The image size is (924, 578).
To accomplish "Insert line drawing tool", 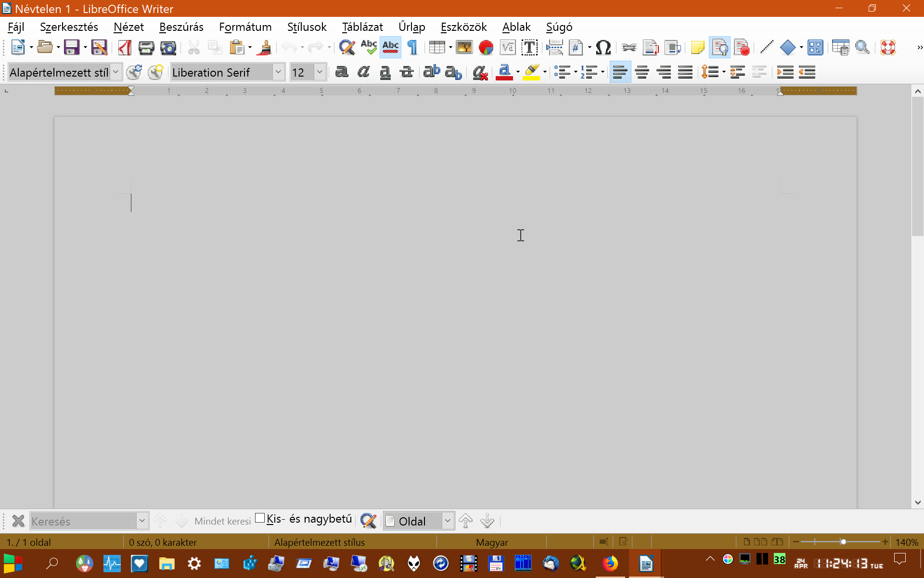I will 767,47.
